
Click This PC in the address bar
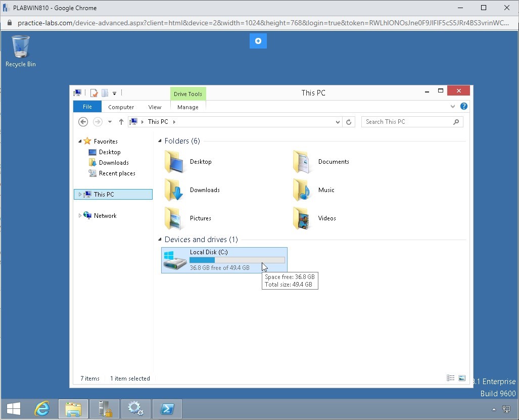point(158,122)
